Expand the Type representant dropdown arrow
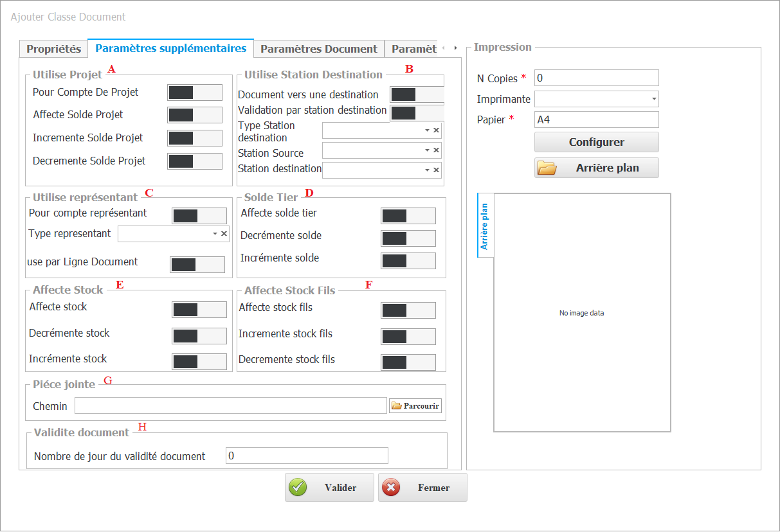Viewport: 780px width, 532px height. tap(215, 234)
